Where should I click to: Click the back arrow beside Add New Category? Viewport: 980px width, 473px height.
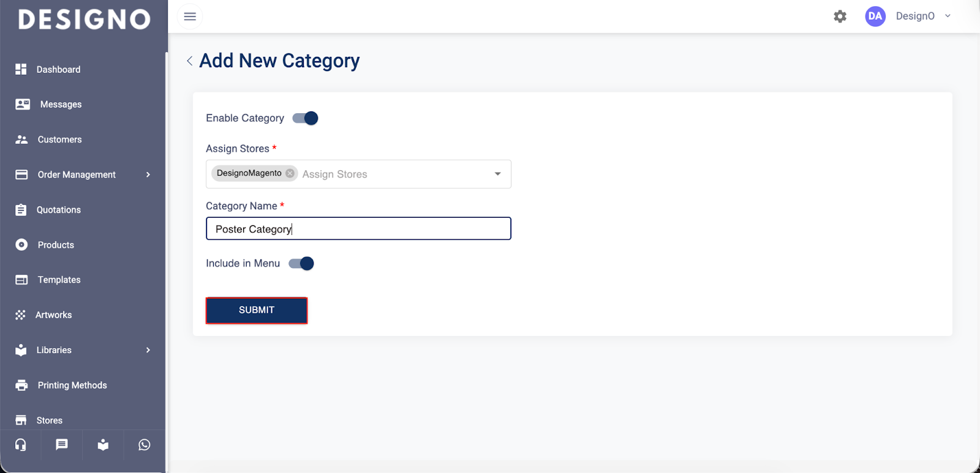190,61
